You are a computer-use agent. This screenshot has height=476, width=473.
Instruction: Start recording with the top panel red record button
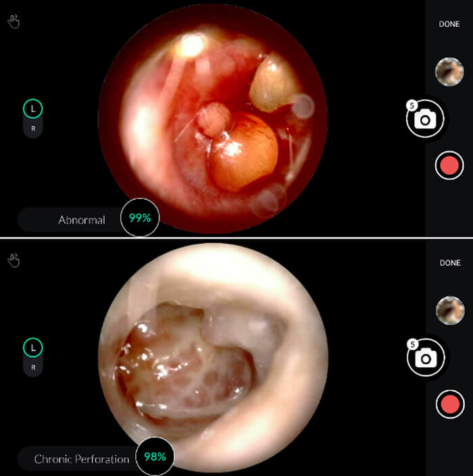(x=449, y=165)
